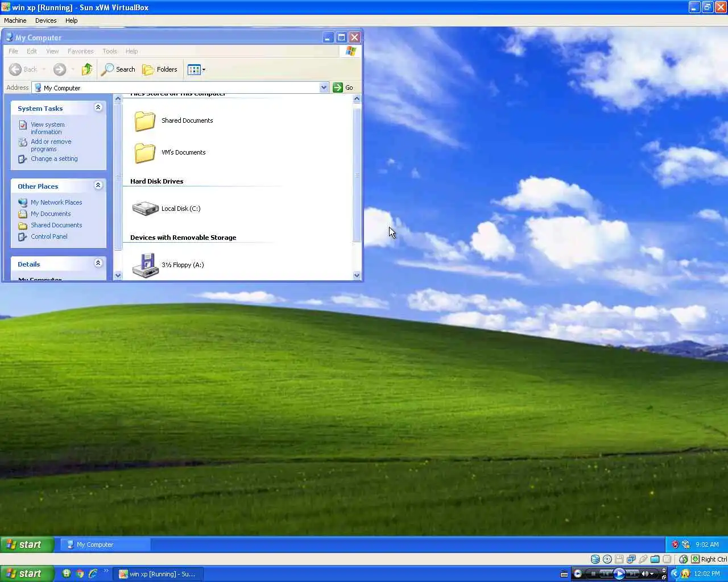Viewport: 728px width, 582px height.
Task: Click the VirtualBox floppy status icon
Action: [x=619, y=559]
